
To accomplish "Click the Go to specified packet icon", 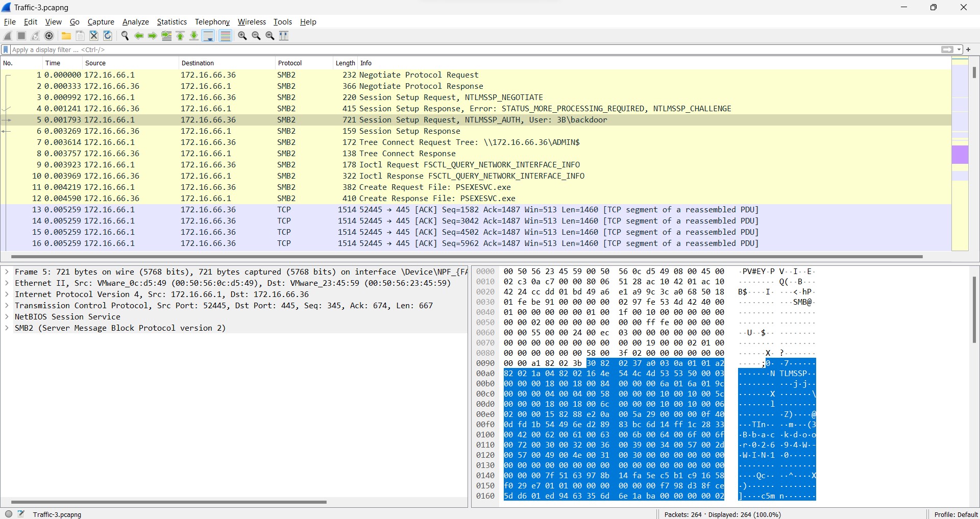I will pyautogui.click(x=166, y=36).
